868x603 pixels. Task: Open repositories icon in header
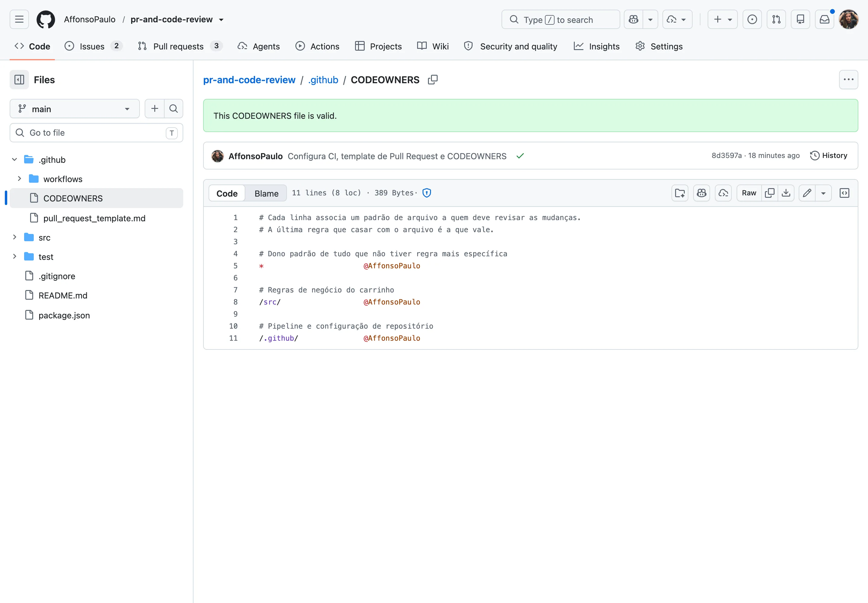800,19
